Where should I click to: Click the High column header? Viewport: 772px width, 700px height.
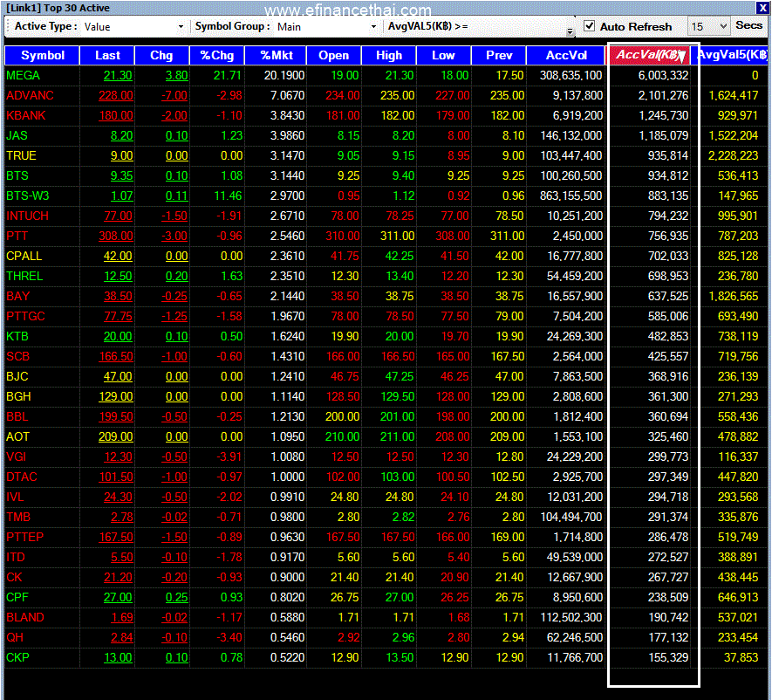click(x=389, y=55)
